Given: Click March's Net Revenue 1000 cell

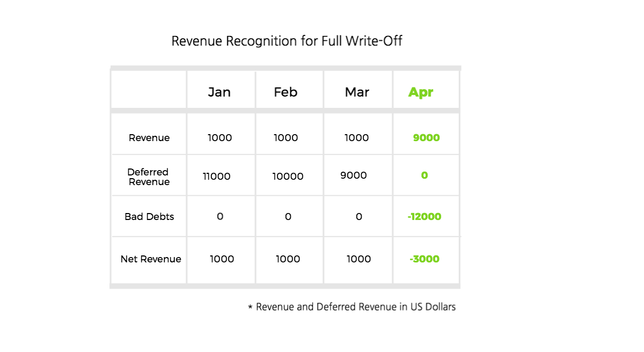Looking at the screenshot, I should [358, 259].
